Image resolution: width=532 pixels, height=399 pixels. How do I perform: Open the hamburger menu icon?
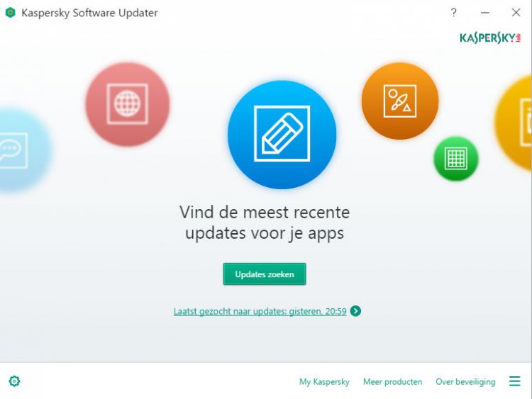(514, 381)
